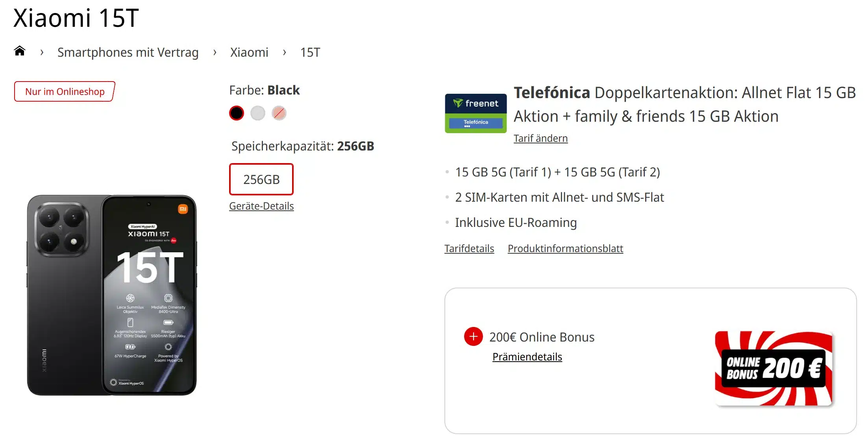Screen dimensions: 868x442
Task: Click the 15T breadcrumb item
Action: [310, 52]
